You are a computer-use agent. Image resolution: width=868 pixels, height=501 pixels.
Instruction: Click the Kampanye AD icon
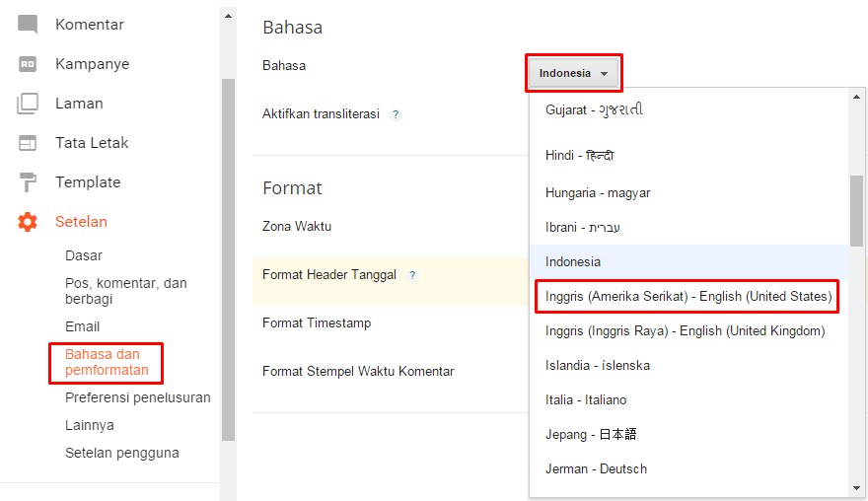(28, 64)
